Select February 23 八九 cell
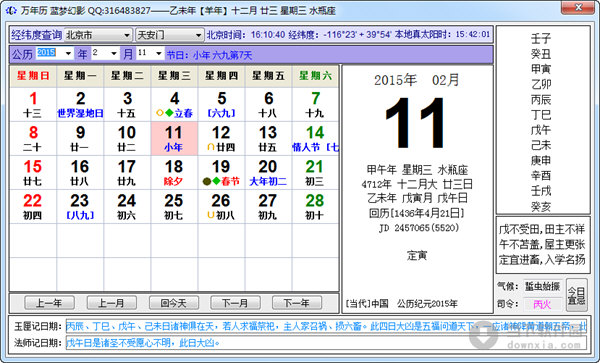 tap(80, 207)
